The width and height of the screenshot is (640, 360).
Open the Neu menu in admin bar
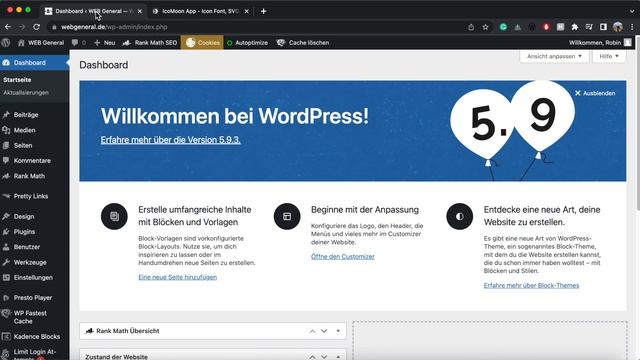(104, 42)
